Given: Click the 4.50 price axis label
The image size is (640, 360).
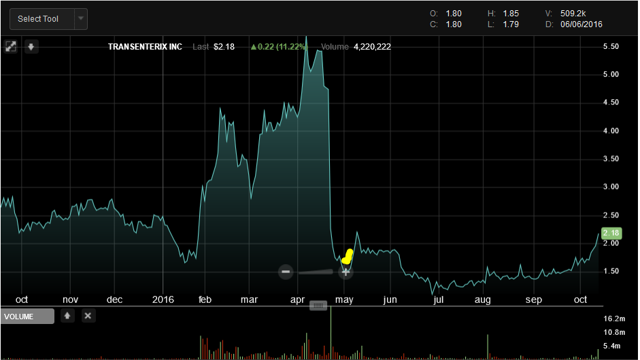Looking at the screenshot, I should tap(611, 102).
